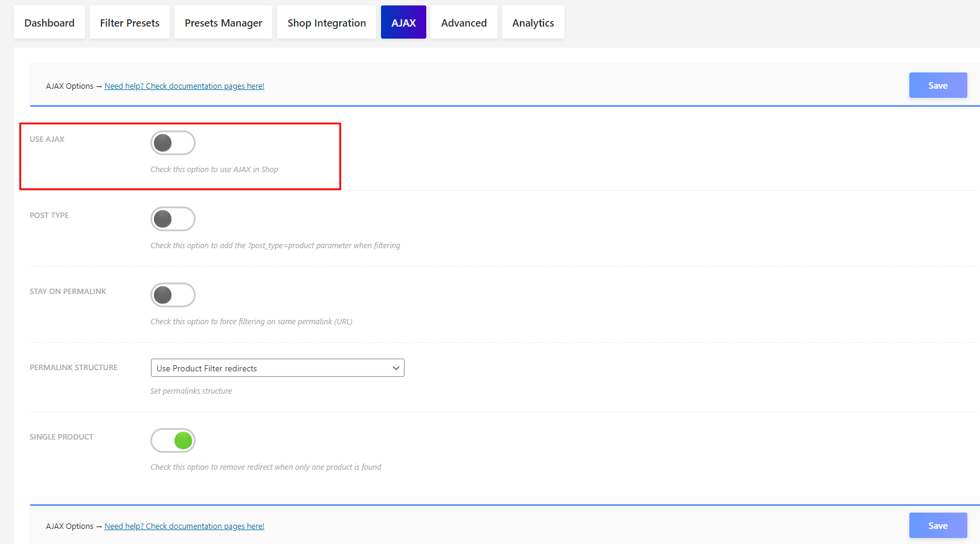Viewport: 980px width, 544px height.
Task: Disable the Single Product toggle
Action: click(x=173, y=441)
